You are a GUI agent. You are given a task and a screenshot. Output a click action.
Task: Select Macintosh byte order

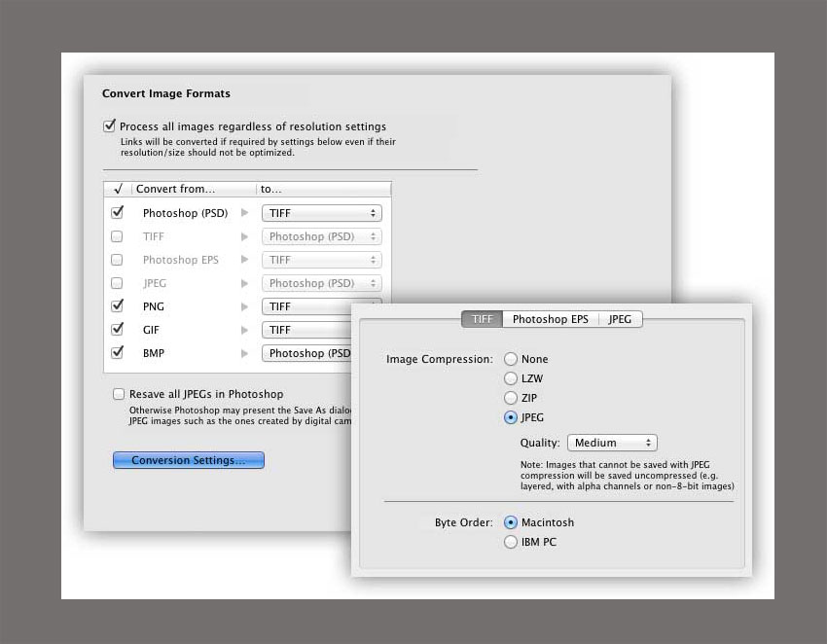510,522
